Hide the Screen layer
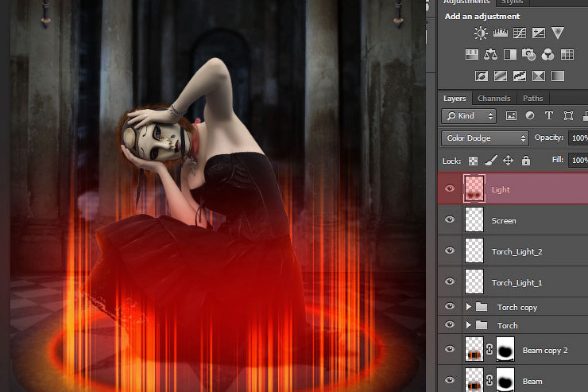Viewport: 588px width, 392px height. point(451,220)
